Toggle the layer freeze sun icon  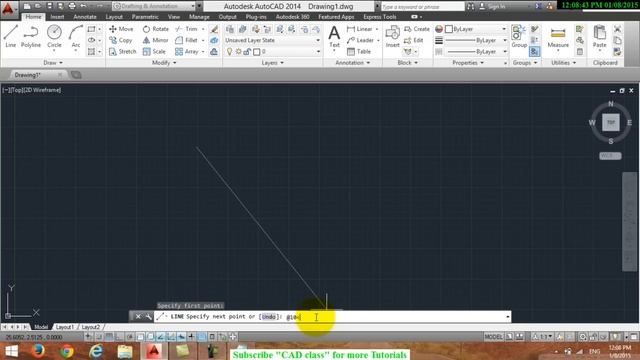(x=238, y=52)
